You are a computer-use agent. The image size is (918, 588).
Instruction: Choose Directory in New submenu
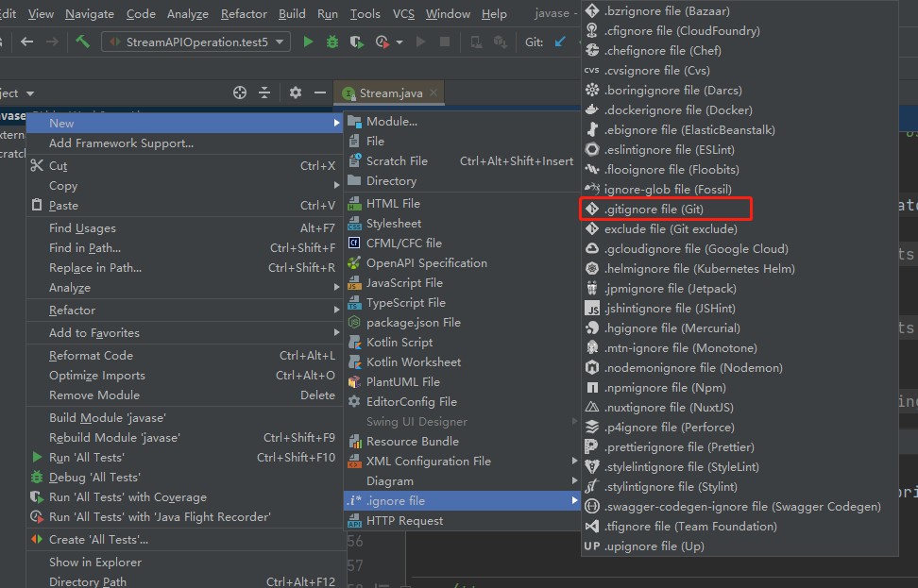tap(462, 181)
